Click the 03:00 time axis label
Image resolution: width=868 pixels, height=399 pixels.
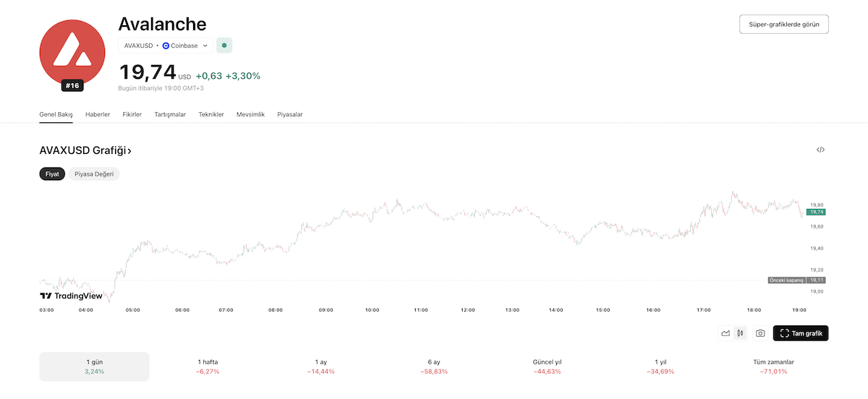tap(46, 310)
